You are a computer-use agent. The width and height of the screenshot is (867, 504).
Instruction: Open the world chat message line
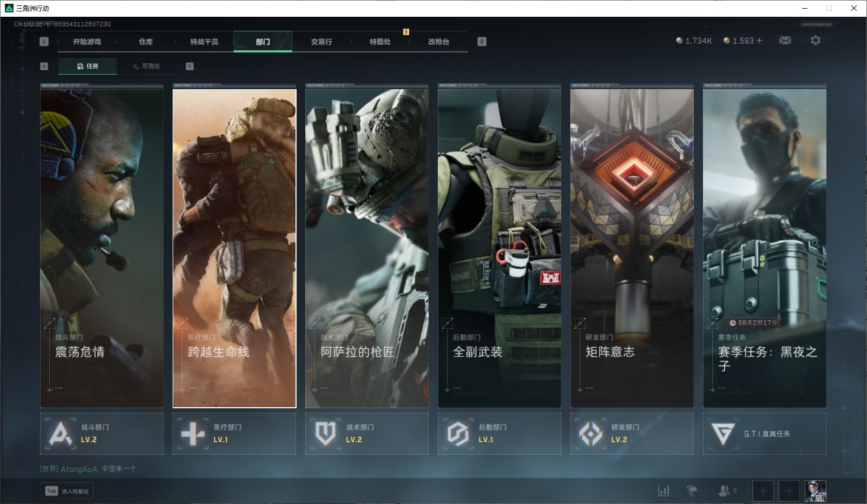88,469
